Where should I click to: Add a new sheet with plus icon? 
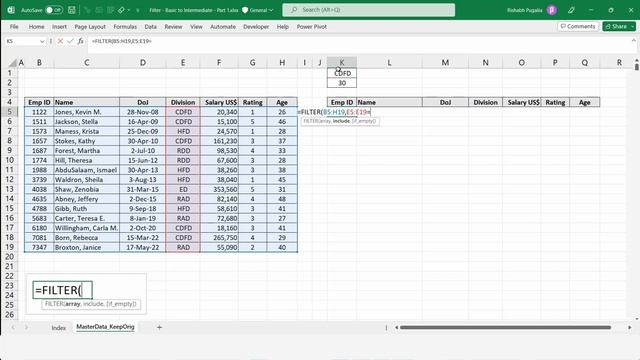160,327
